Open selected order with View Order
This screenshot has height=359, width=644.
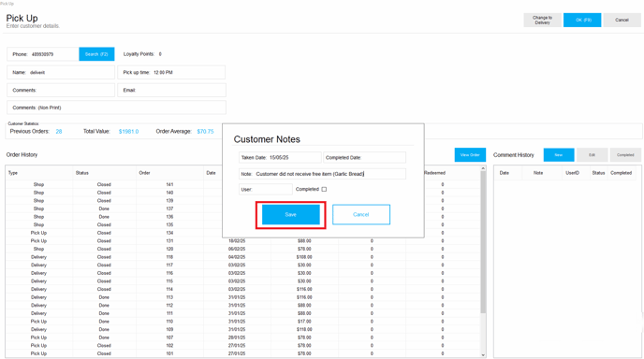470,155
